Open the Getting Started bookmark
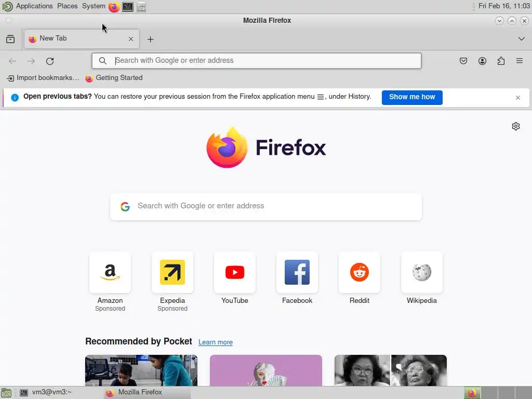This screenshot has width=532, height=399. click(x=114, y=78)
